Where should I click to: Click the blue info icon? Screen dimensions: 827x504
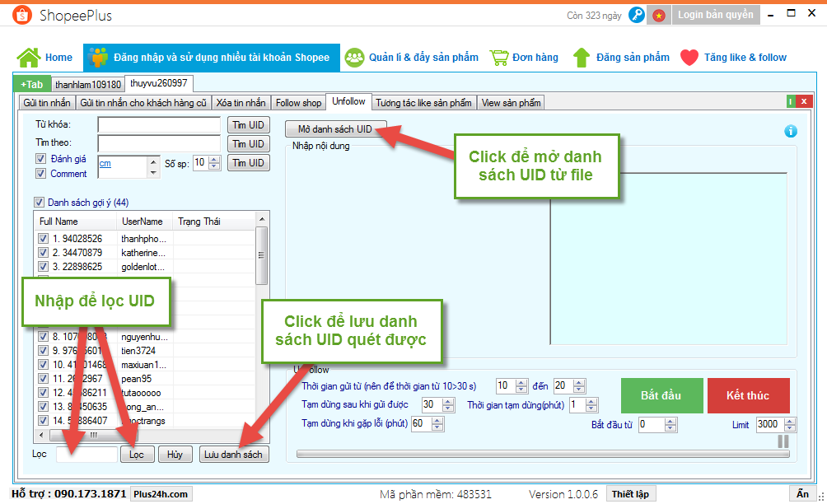coord(791,131)
